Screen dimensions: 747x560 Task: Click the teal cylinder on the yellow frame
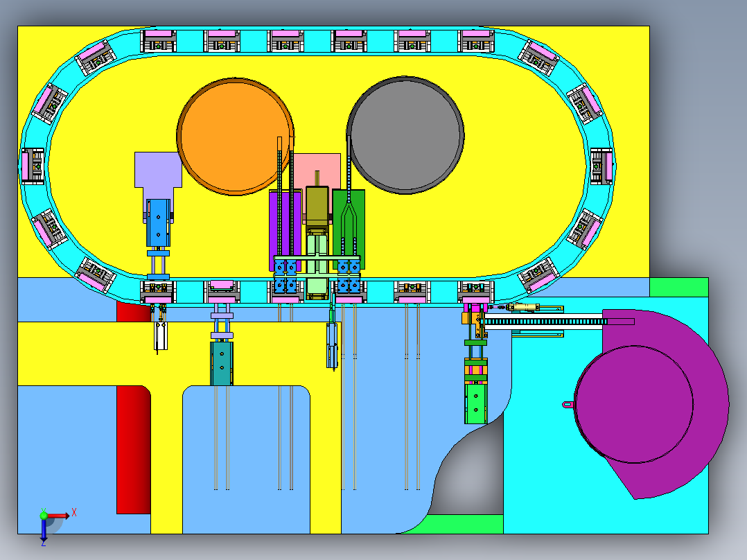point(222,363)
